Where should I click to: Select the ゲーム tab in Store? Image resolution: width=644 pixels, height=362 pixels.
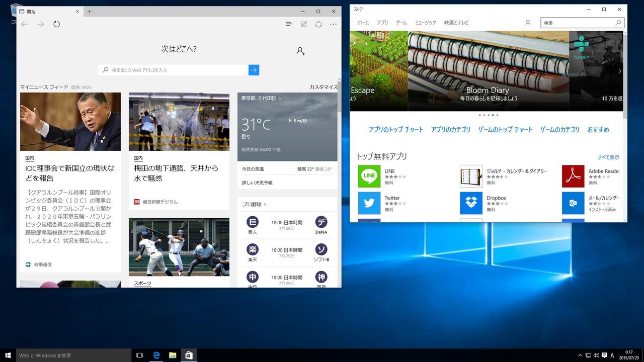point(401,23)
